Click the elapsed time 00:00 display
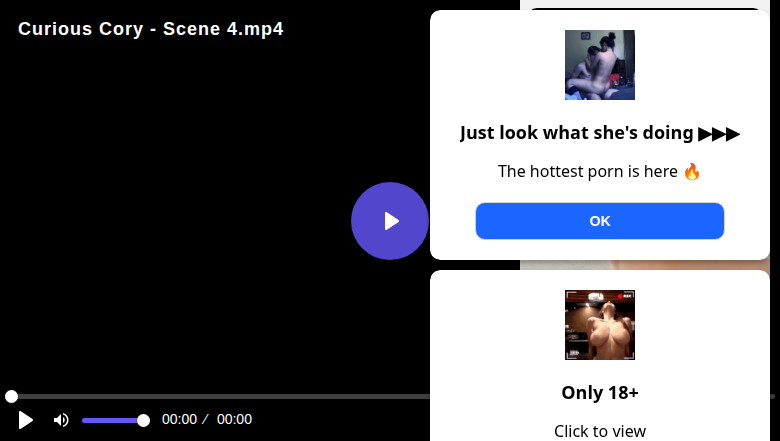The width and height of the screenshot is (780, 441). 179,420
